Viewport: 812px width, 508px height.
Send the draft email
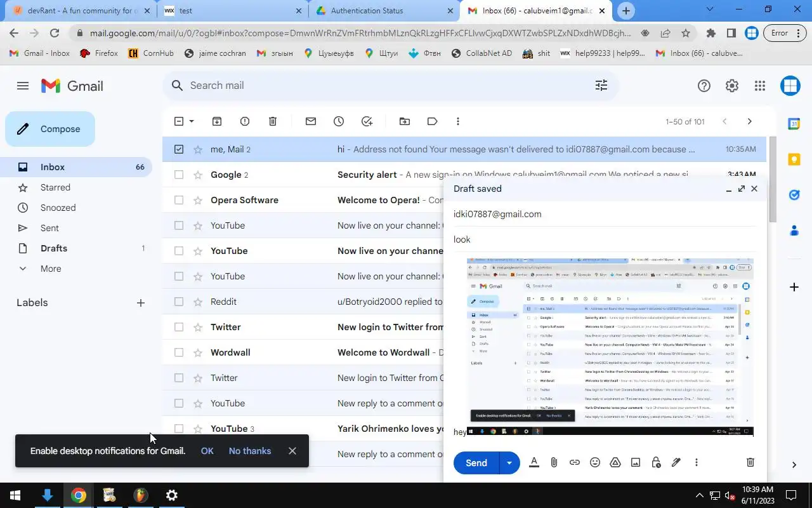(476, 463)
